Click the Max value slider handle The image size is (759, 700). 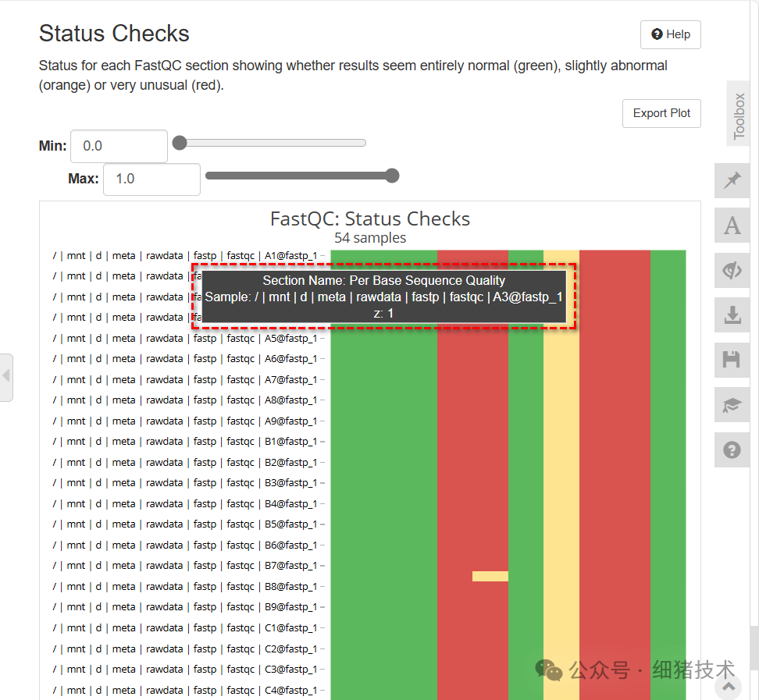(391, 176)
